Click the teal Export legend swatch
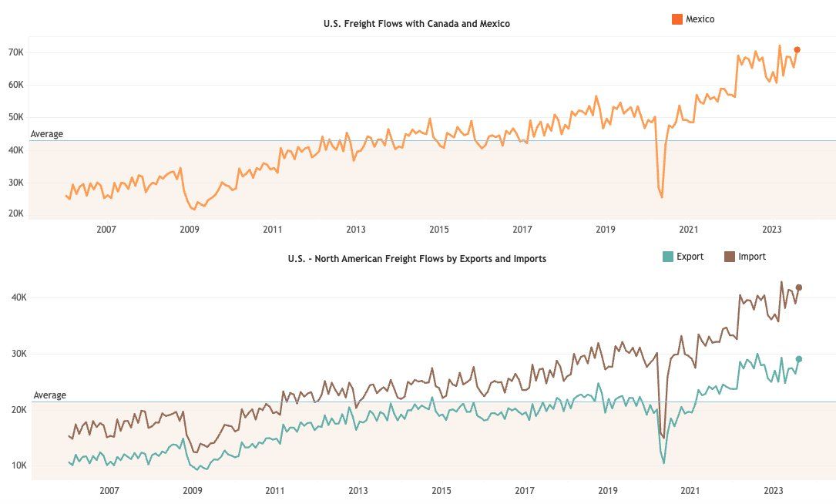 coord(667,257)
